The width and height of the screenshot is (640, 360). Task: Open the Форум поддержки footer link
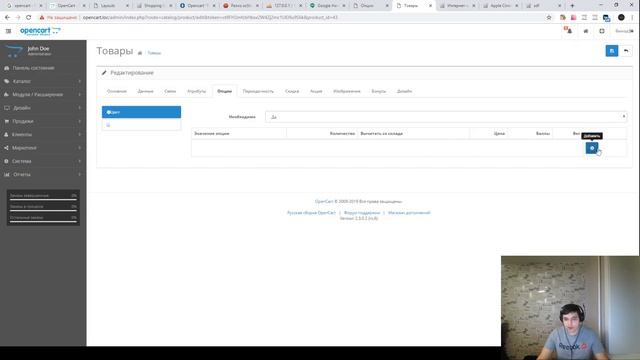point(362,213)
